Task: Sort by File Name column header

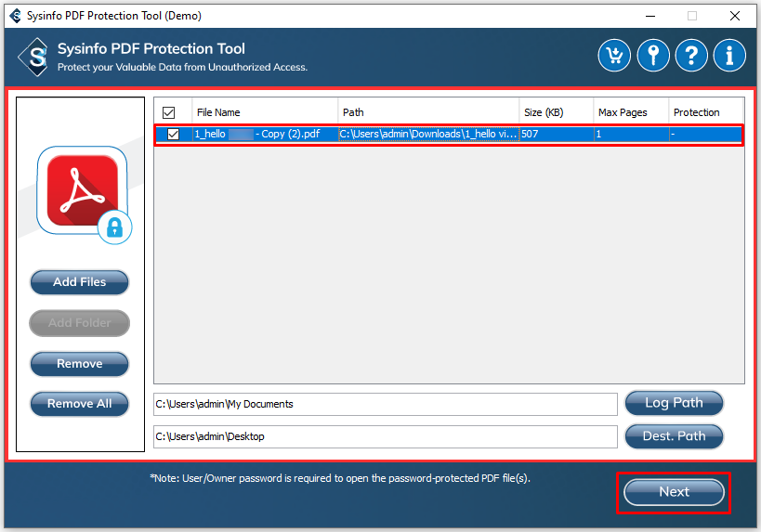Action: pyautogui.click(x=265, y=112)
